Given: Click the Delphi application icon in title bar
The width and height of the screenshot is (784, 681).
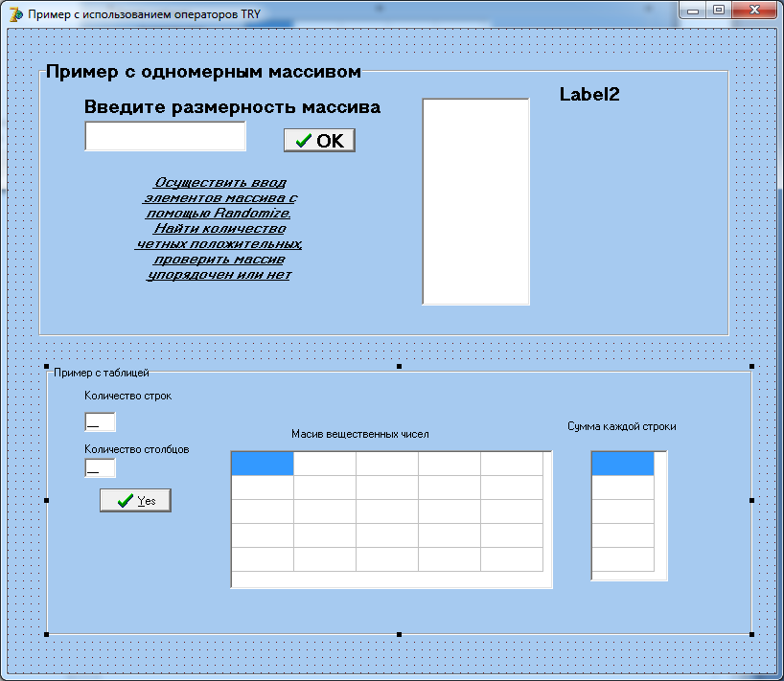Looking at the screenshot, I should coord(16,14).
